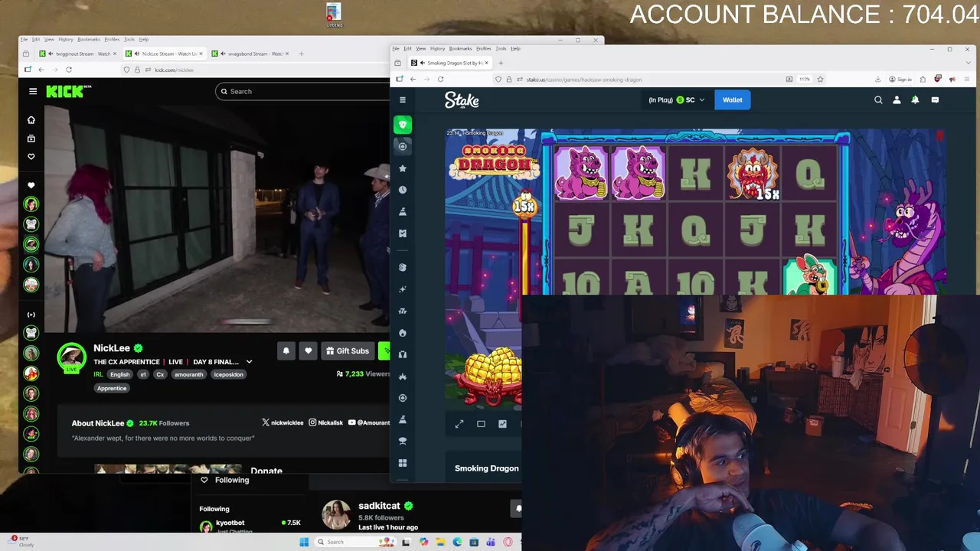
Task: Open Microsoft Edge from taskbar
Action: (457, 542)
